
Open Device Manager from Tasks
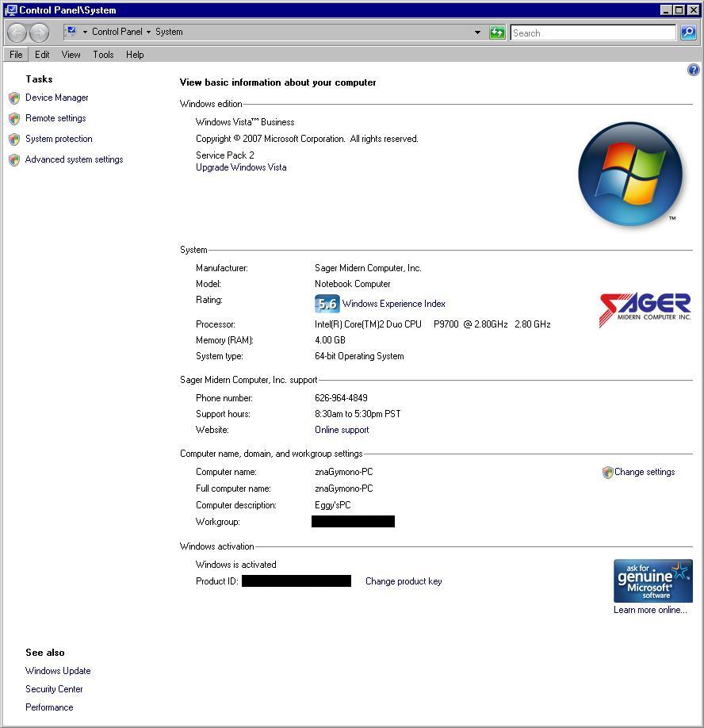click(x=56, y=98)
